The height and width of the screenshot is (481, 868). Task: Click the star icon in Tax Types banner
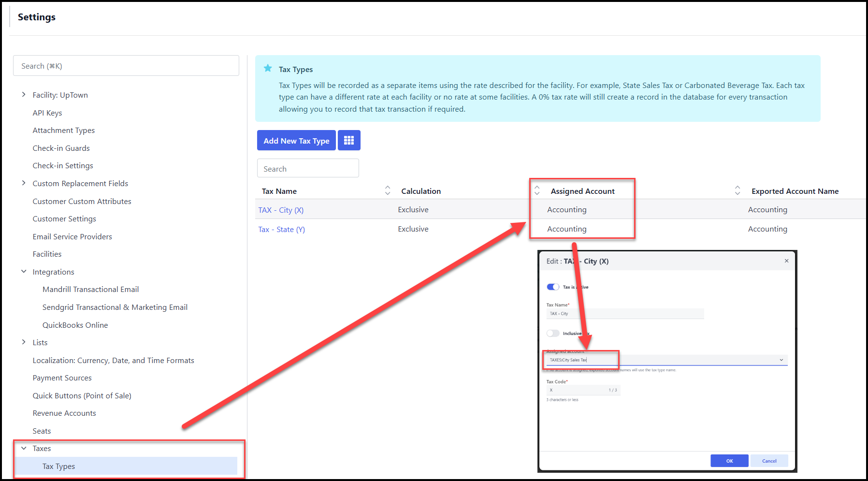[x=268, y=69]
